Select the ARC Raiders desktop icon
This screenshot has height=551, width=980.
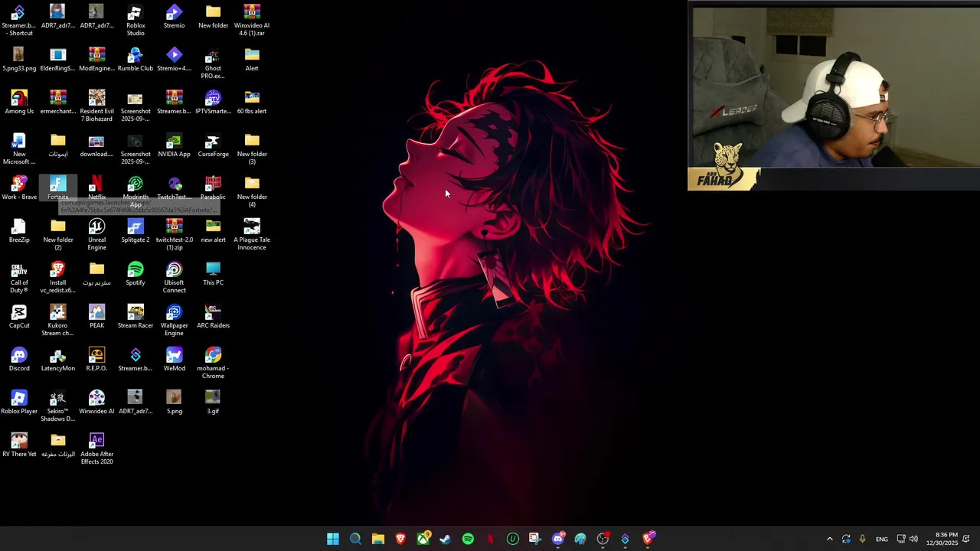coord(213,317)
